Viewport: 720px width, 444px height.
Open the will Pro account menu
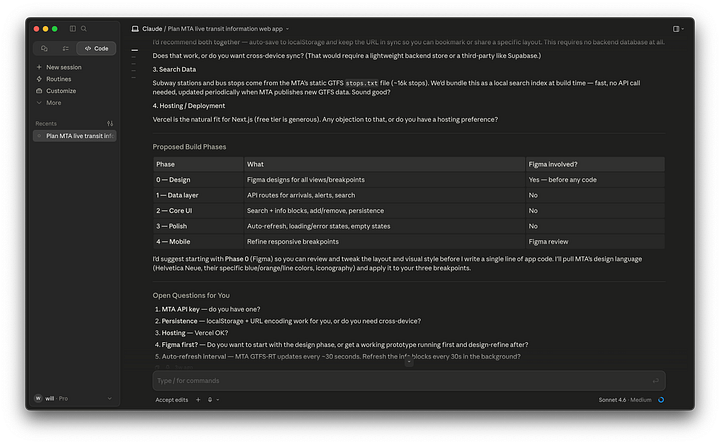73,399
